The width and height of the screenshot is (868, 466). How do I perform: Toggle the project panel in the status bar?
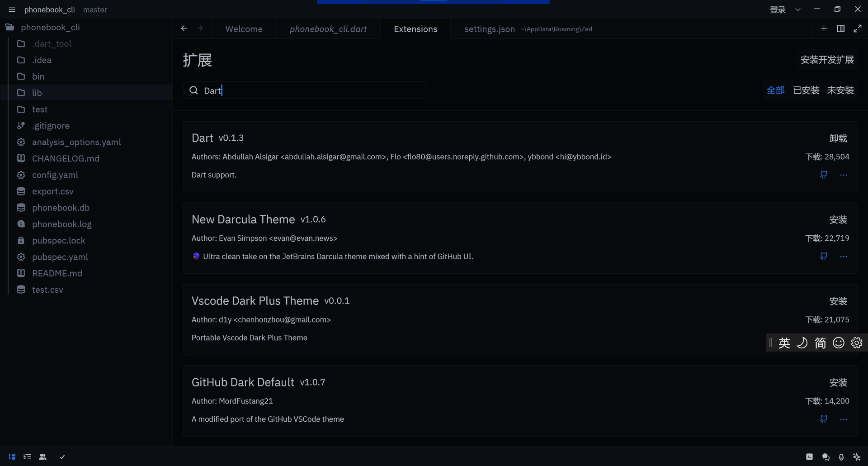[12, 457]
